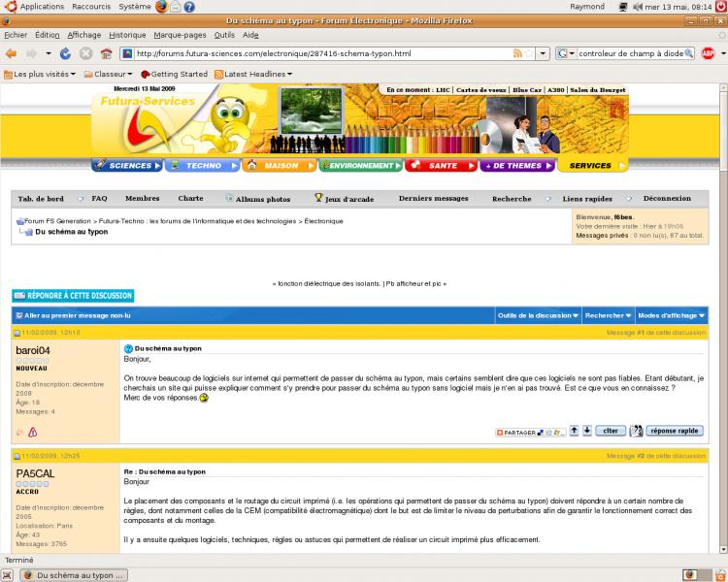Click the Firefox back arrow button
The image size is (728, 582).
[x=11, y=54]
